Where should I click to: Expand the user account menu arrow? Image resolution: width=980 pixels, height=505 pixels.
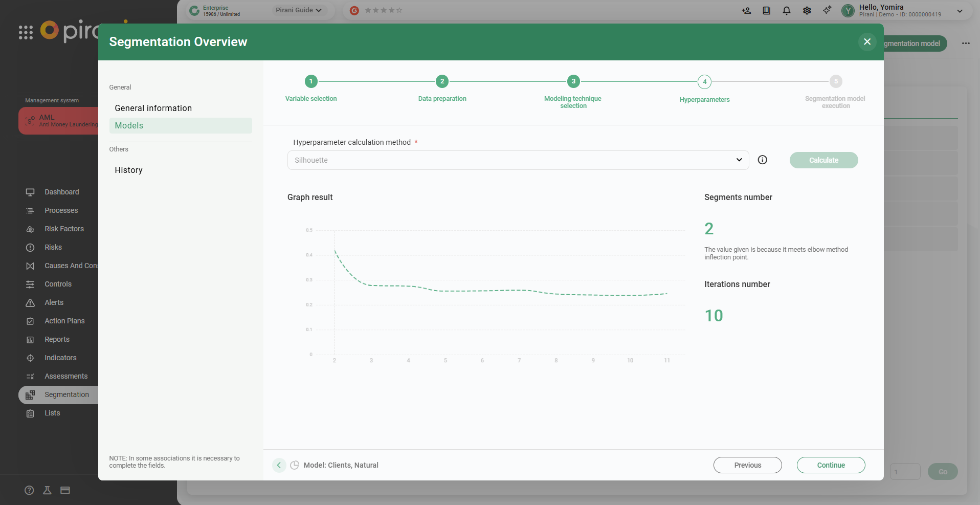pyautogui.click(x=960, y=11)
